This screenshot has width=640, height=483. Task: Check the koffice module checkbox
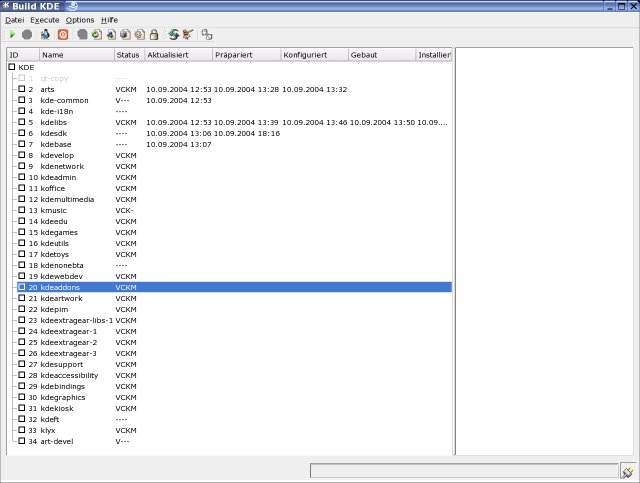pos(22,188)
